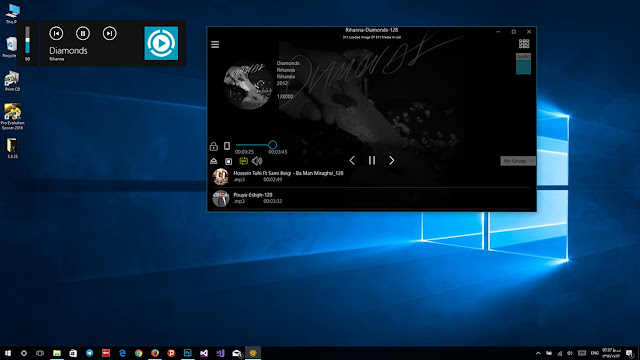Open Firefox on the taskbar

tap(155, 353)
